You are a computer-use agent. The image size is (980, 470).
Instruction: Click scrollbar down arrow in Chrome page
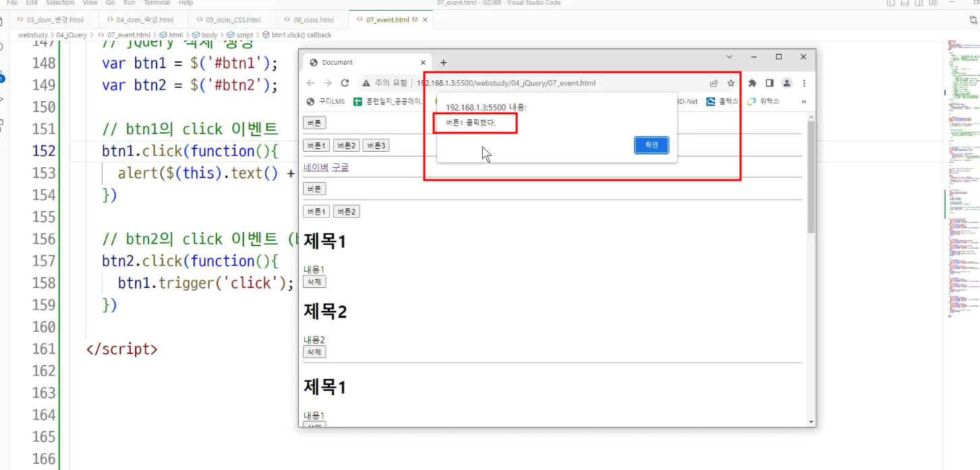click(811, 421)
